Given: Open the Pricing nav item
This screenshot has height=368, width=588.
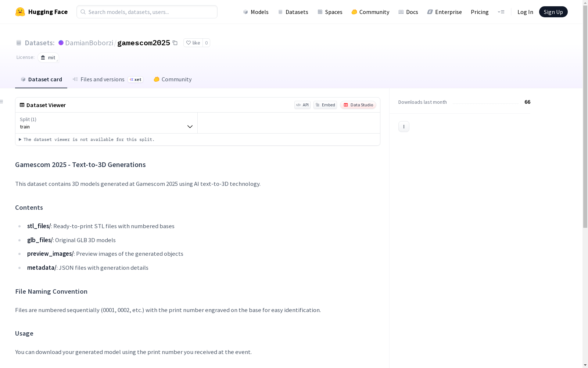Looking at the screenshot, I should click(x=480, y=12).
